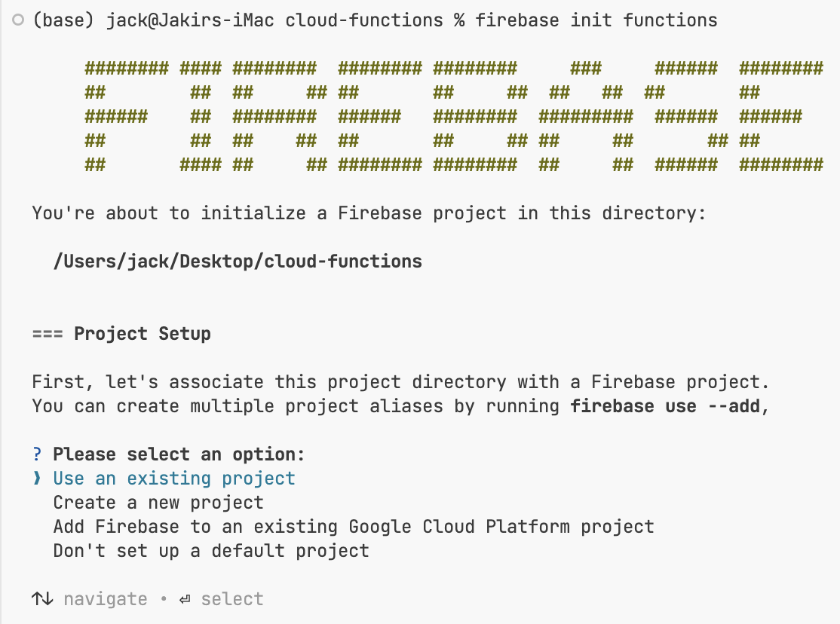Viewport: 840px width, 624px height.
Task: Click the /Users/jack/Desktop/cloud-functions directory path
Action: coord(238,262)
